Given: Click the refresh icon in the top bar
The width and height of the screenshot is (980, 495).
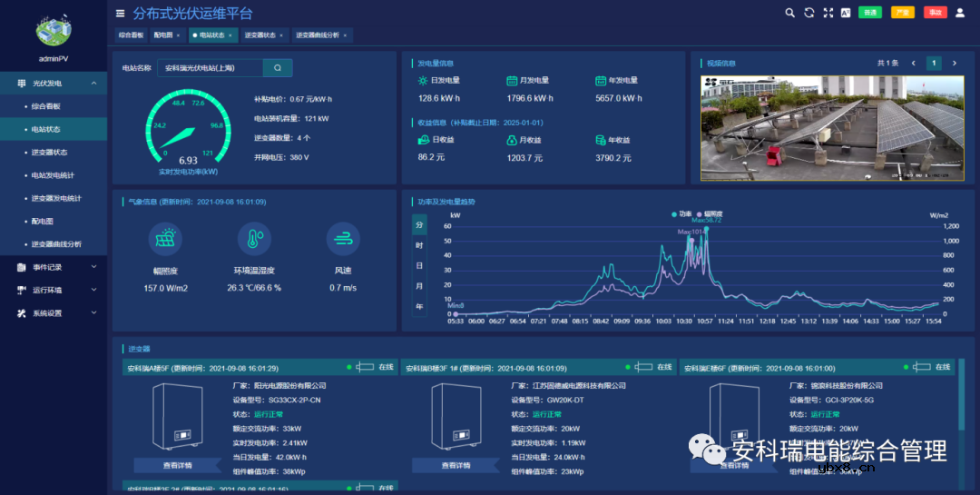Looking at the screenshot, I should point(808,13).
